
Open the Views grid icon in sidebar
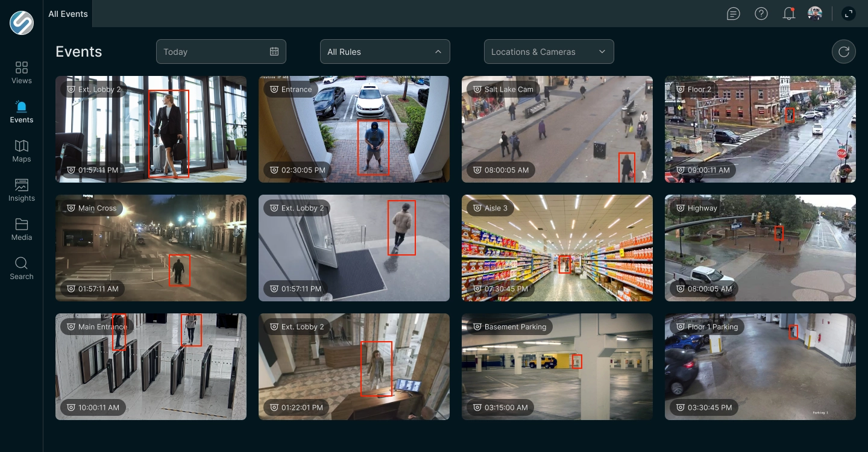pos(22,67)
